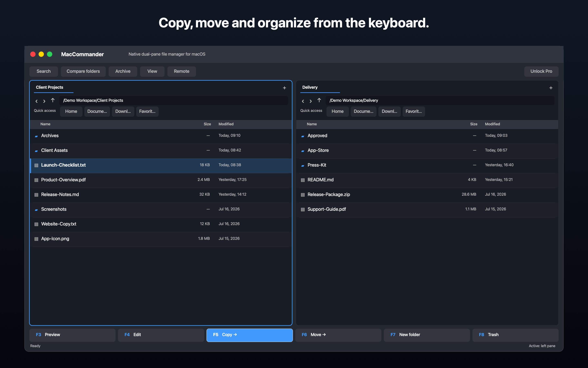588x368 pixels.
Task: Click the F4 Edit button
Action: (161, 335)
